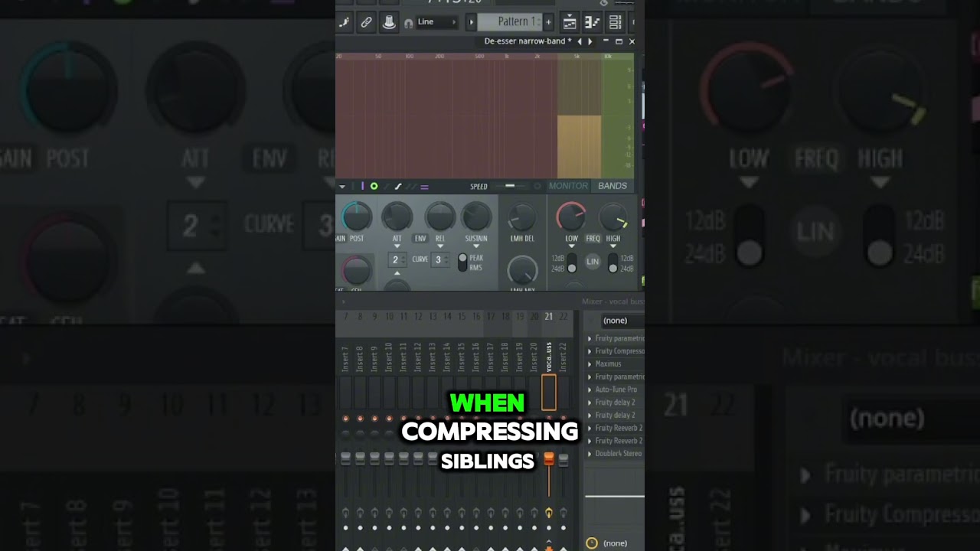
Task: Toggle mute LED on Insert 10
Action: click(x=389, y=419)
